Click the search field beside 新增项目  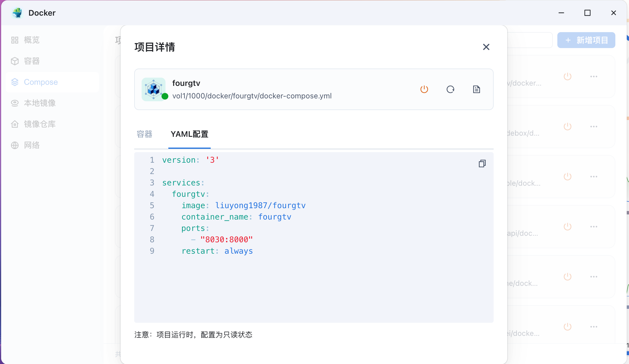coord(530,40)
